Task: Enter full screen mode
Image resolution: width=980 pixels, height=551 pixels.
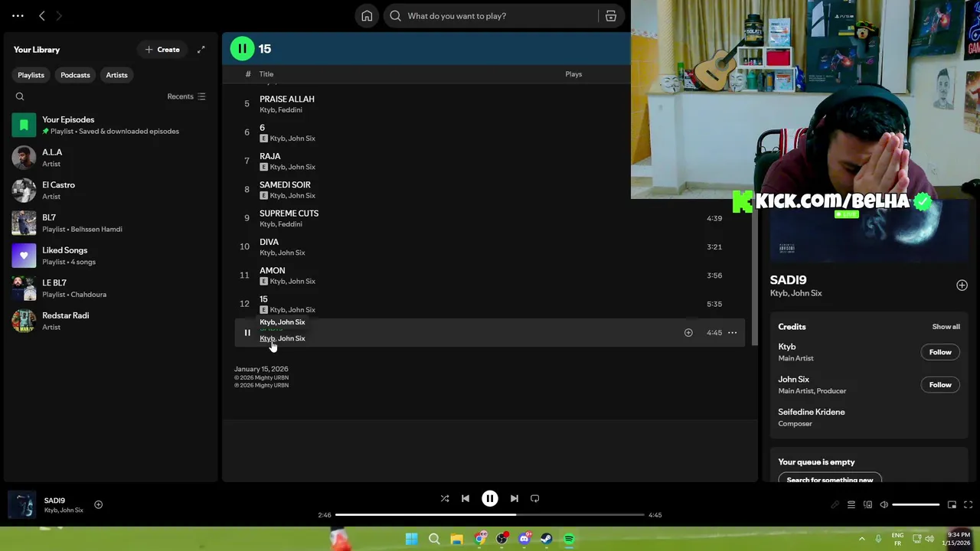Action: coord(968,505)
